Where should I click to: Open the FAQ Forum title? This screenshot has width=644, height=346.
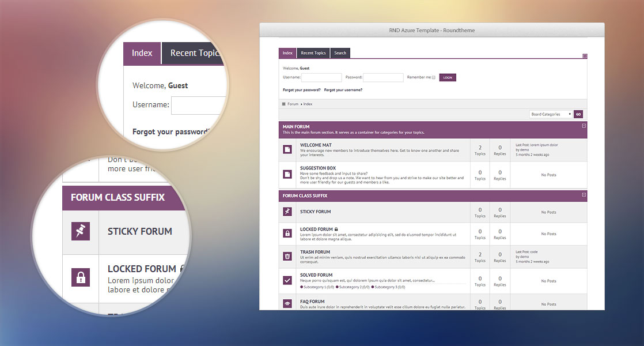click(312, 301)
